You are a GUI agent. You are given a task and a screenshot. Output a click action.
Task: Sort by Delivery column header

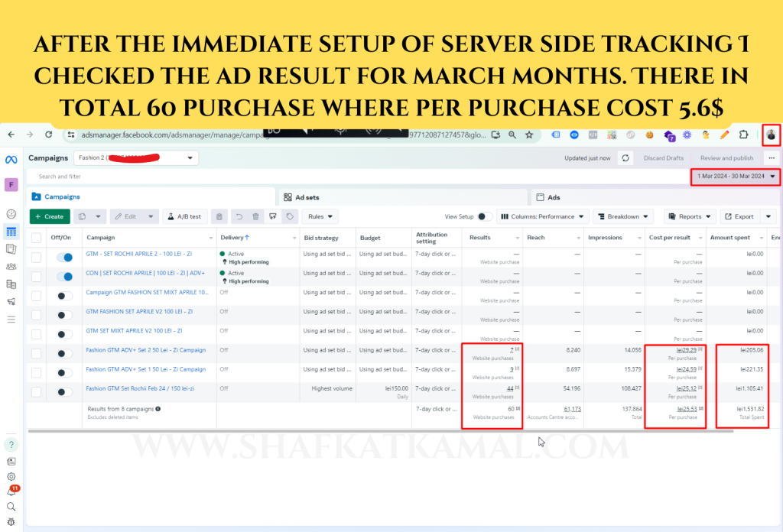[235, 238]
